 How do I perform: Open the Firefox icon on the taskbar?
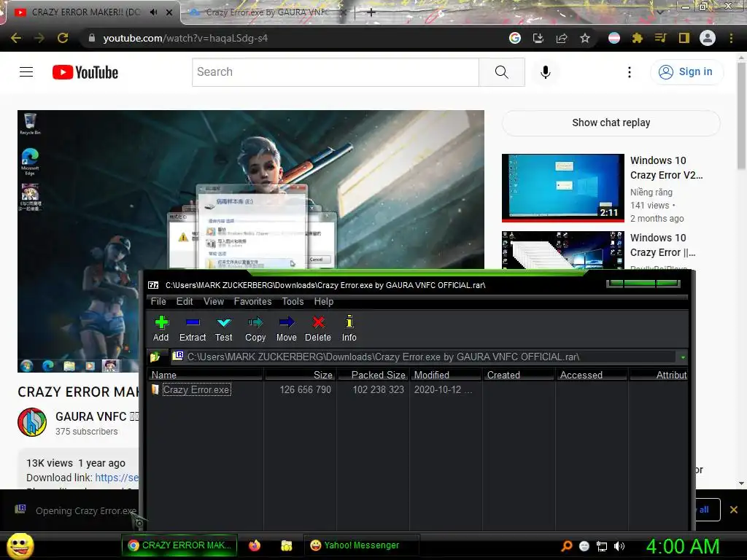[x=255, y=545]
